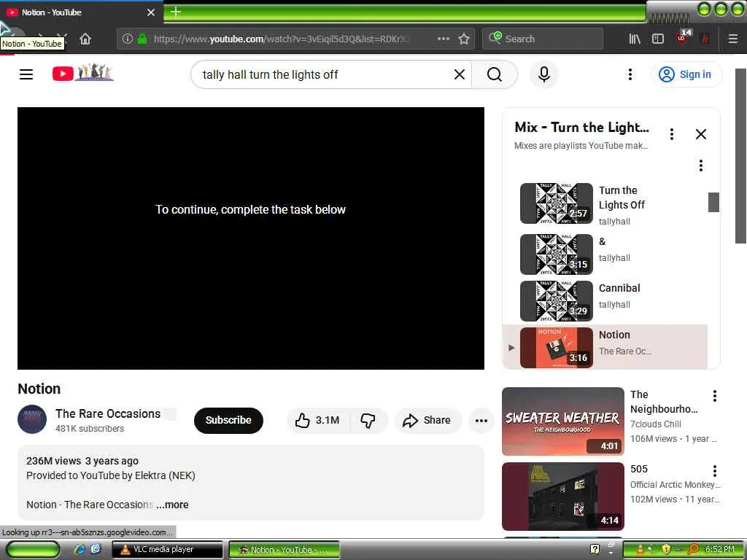Open the Sweater Weather recommended video
747x560 pixels.
coord(562,421)
